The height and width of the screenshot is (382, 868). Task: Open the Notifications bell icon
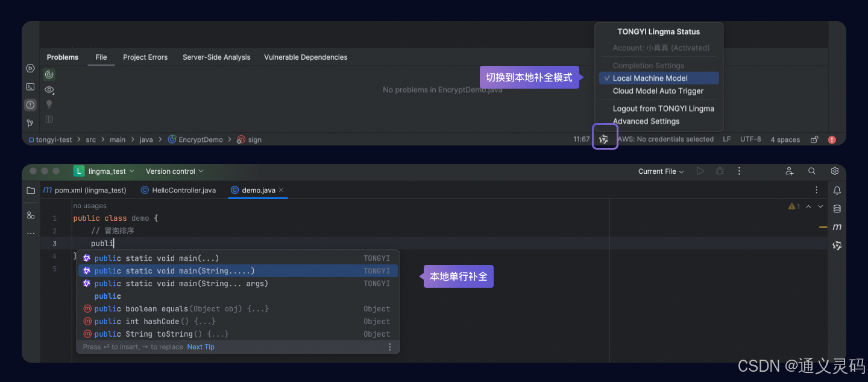click(x=837, y=191)
